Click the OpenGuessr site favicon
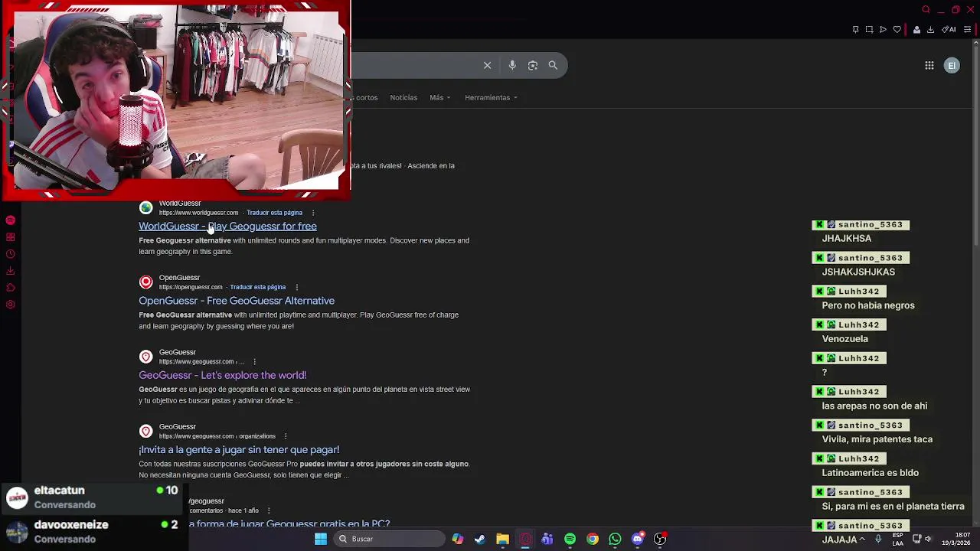980x551 pixels. pyautogui.click(x=145, y=282)
